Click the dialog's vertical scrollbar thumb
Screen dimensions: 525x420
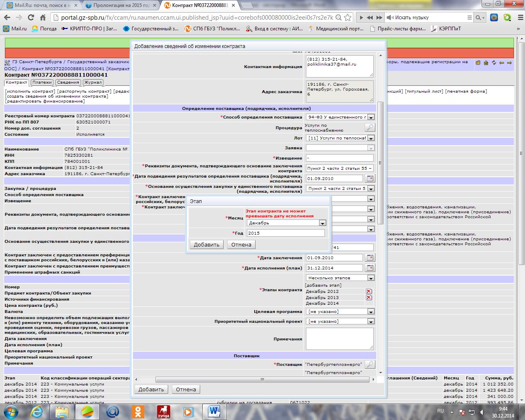[380, 163]
